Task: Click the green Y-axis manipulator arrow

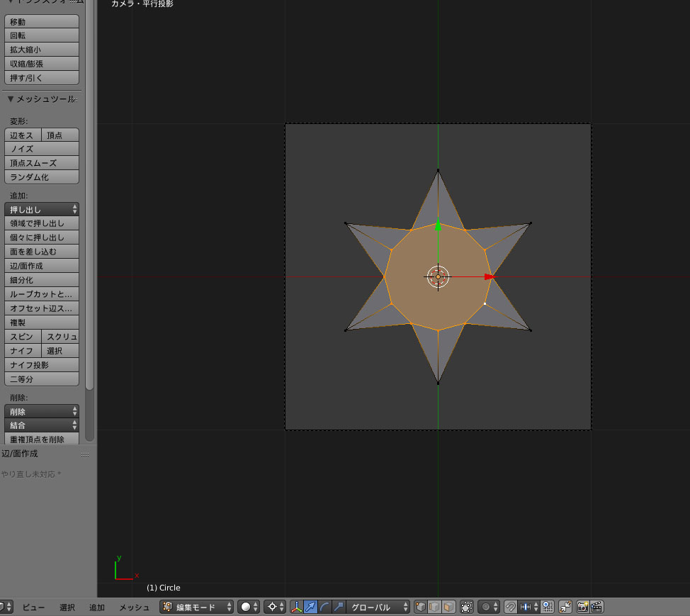Action: pos(438,225)
